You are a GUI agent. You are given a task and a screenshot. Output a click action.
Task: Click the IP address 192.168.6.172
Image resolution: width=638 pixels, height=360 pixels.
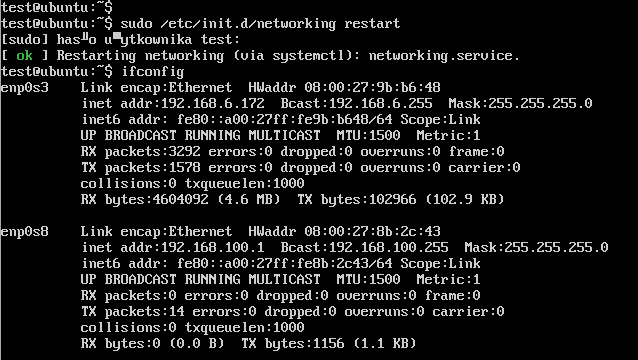(x=213, y=104)
